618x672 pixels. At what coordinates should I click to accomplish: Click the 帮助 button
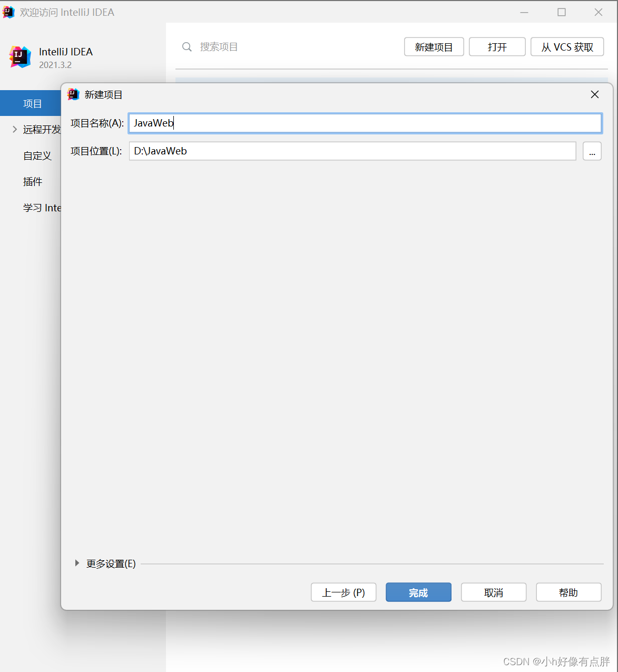tap(568, 592)
